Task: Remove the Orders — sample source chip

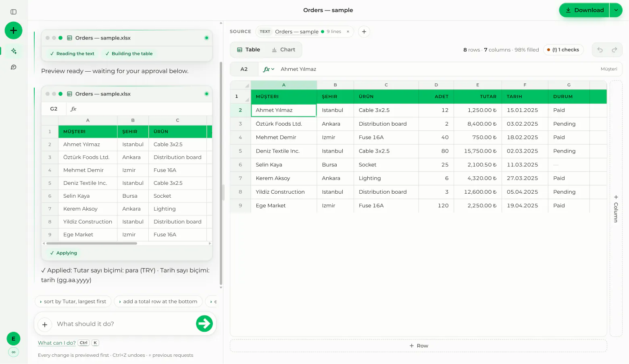Action: tap(348, 31)
